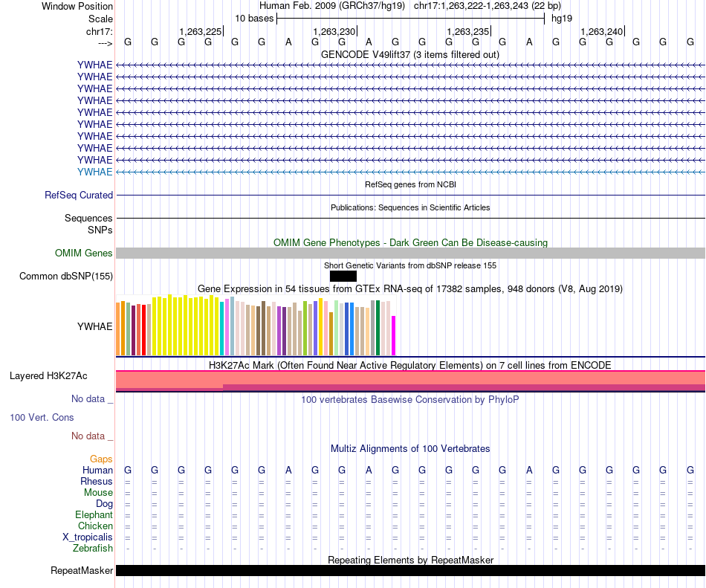Select the Common dbSNP(155) track label
The image size is (706, 588).
pos(66,277)
